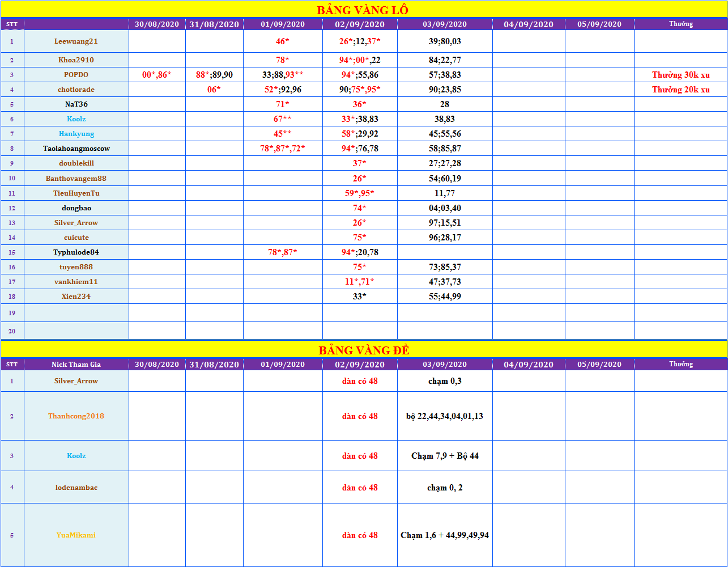Screen dimensions: 728x567
Task: Click the BẢNG VÀNG ĐỀ title banner
Action: [364, 350]
